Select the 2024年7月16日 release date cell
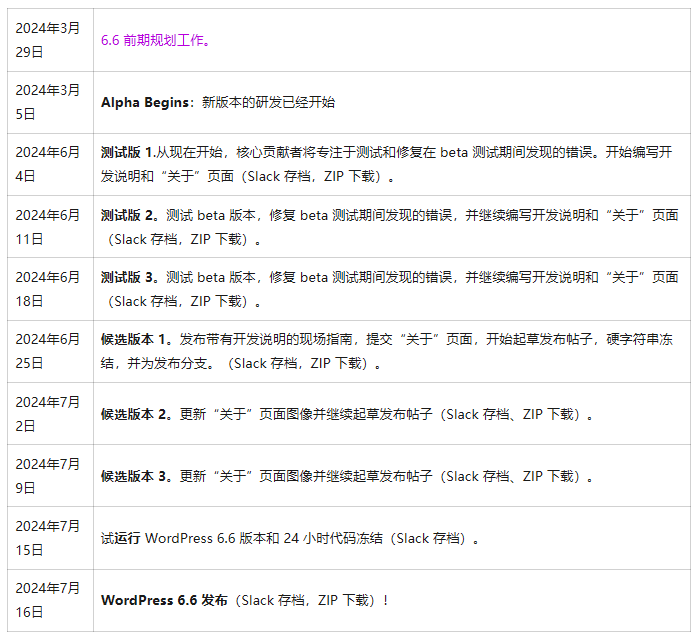 pyautogui.click(x=48, y=600)
